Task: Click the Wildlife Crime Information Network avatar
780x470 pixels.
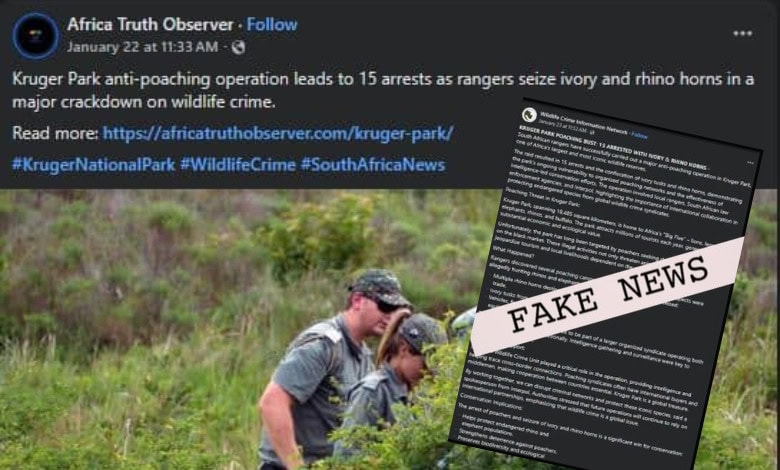Action: tap(529, 114)
